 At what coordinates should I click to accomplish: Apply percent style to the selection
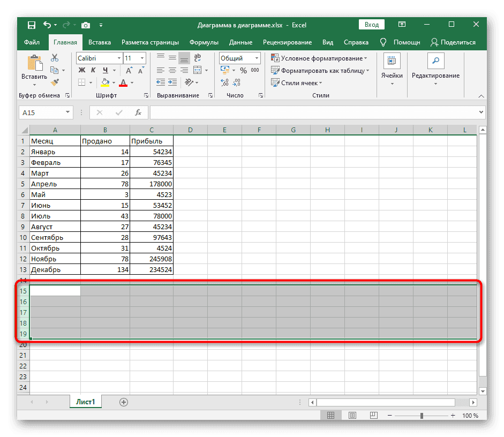click(243, 70)
